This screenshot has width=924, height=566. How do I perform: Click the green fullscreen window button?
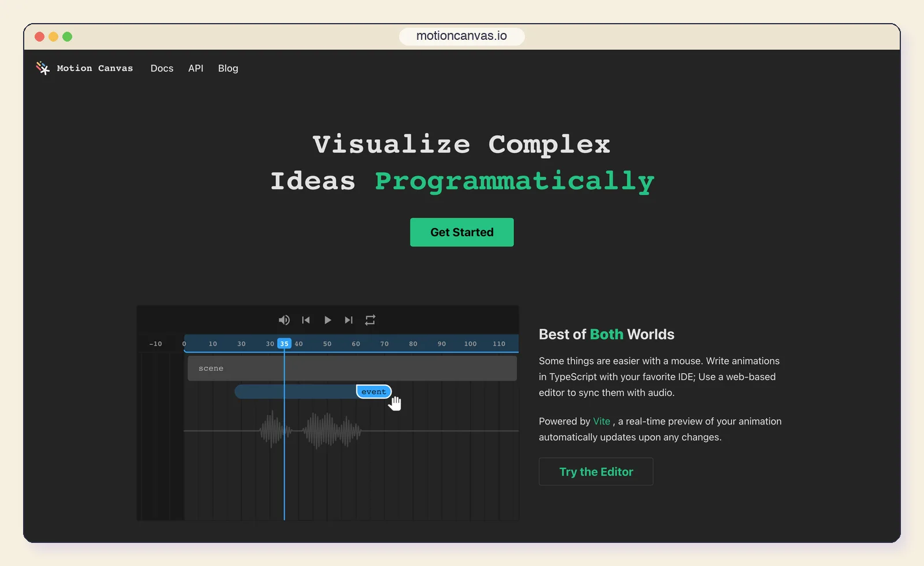tap(68, 36)
